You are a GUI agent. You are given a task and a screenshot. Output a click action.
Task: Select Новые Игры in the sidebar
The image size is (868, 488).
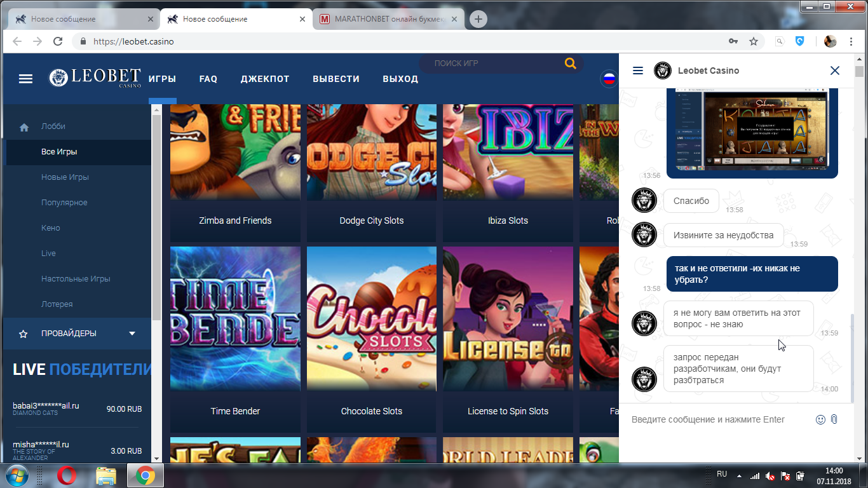coord(65,177)
